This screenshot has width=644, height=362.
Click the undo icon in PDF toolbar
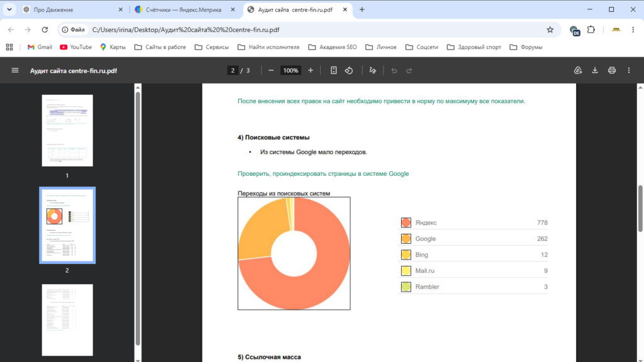pyautogui.click(x=394, y=70)
